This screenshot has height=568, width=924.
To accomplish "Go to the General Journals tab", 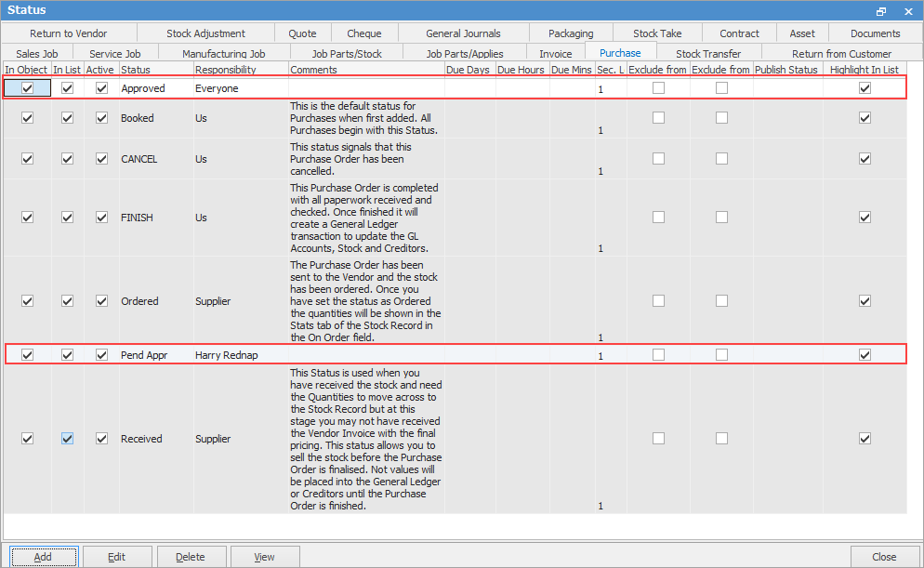I will [x=463, y=33].
